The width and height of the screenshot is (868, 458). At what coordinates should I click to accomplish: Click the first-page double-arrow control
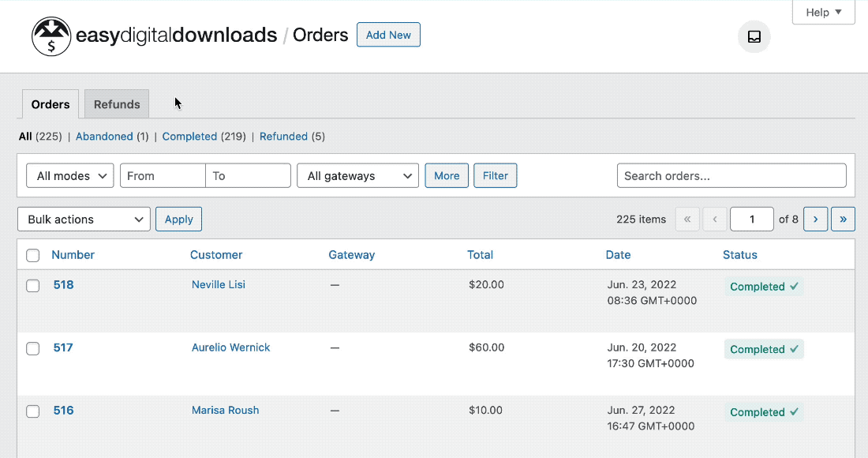(687, 219)
